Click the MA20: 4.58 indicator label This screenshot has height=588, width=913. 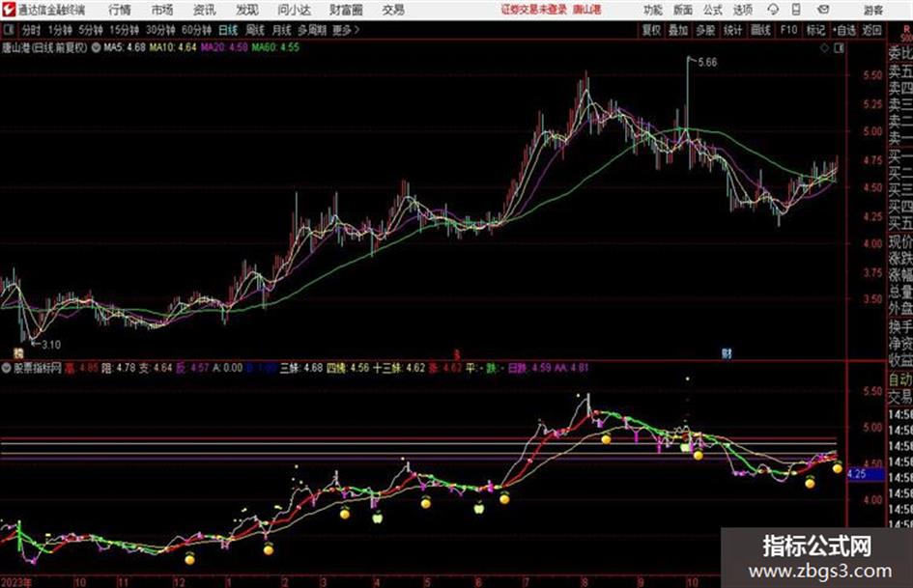click(x=224, y=47)
